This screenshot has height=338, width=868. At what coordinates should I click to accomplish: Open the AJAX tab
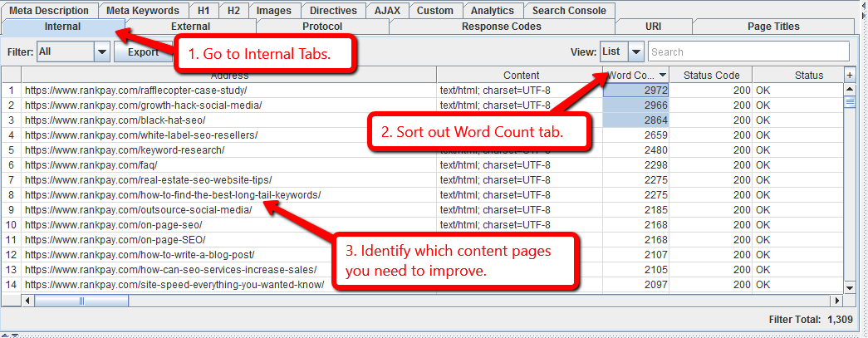[388, 11]
